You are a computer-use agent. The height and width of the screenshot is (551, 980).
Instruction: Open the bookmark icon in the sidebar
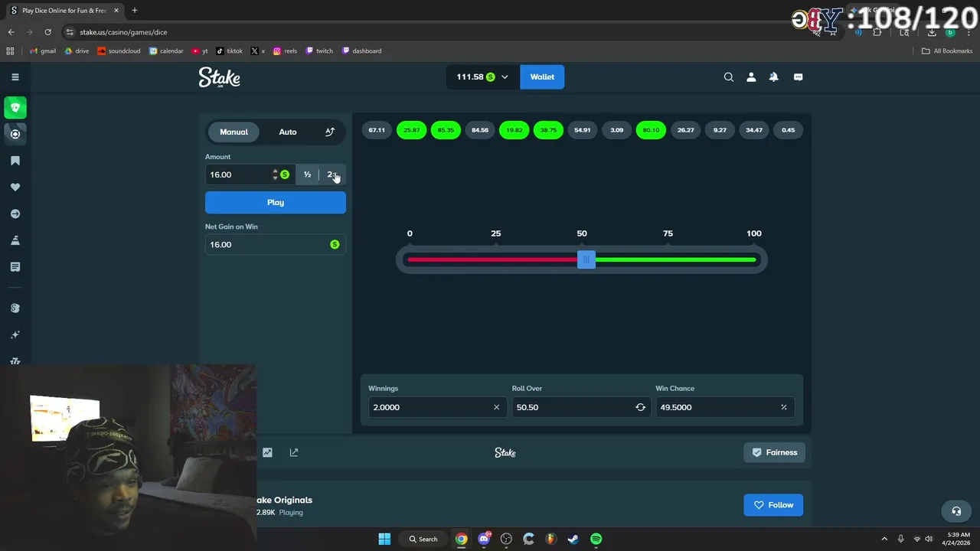[x=15, y=161]
